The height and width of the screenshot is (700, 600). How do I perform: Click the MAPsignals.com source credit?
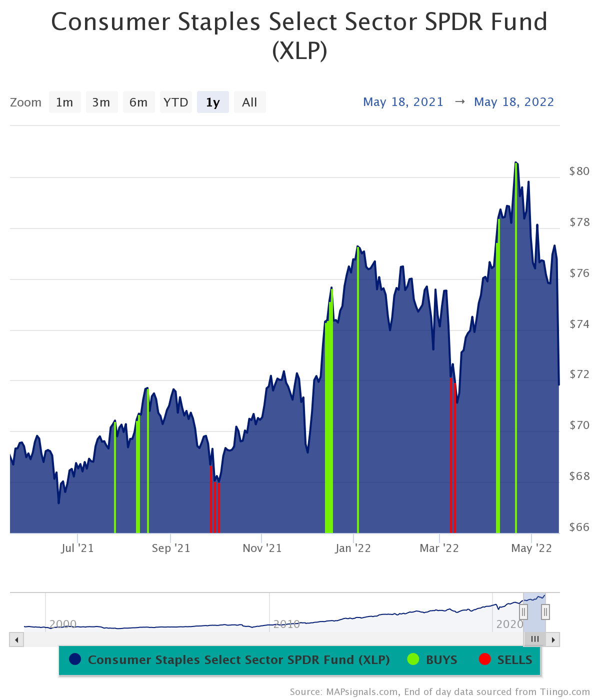coord(440,692)
